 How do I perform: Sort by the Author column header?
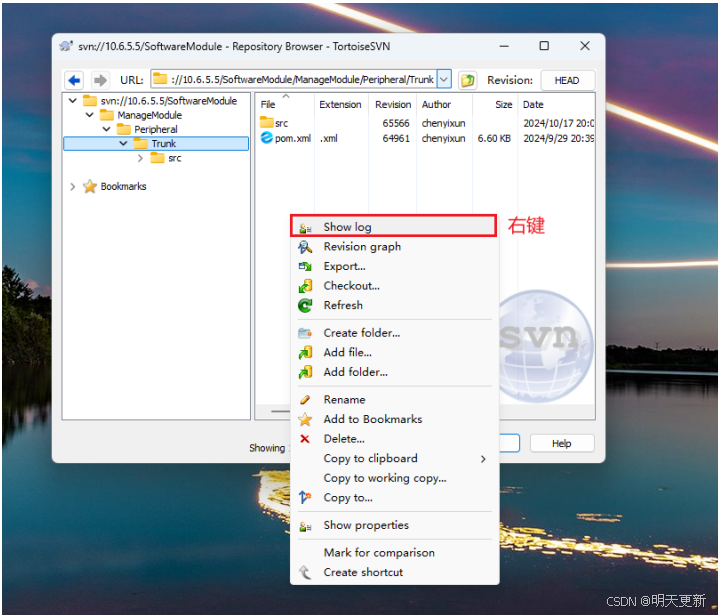[x=444, y=104]
